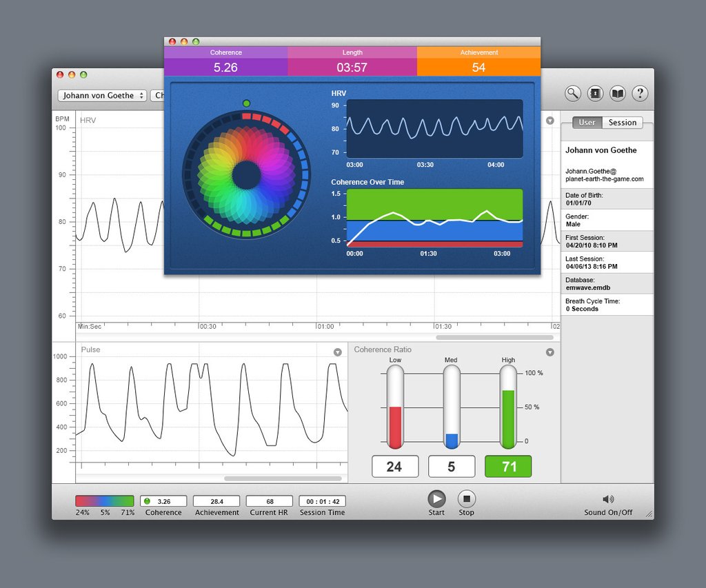Viewport: 706px width, 588px height.
Task: Click the green dot above the color wheel
Action: click(x=246, y=103)
